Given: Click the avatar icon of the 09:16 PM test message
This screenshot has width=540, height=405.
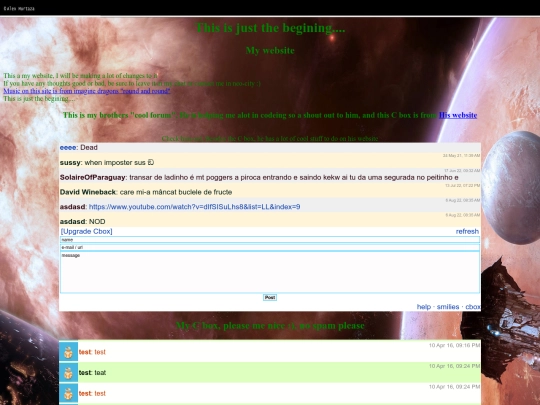Looking at the screenshot, I should pyautogui.click(x=68, y=352).
